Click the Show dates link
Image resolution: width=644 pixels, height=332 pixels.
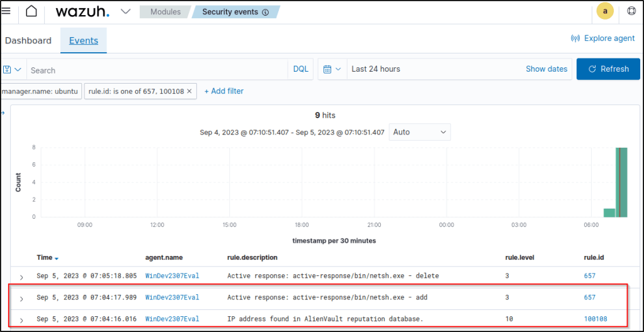[546, 69]
